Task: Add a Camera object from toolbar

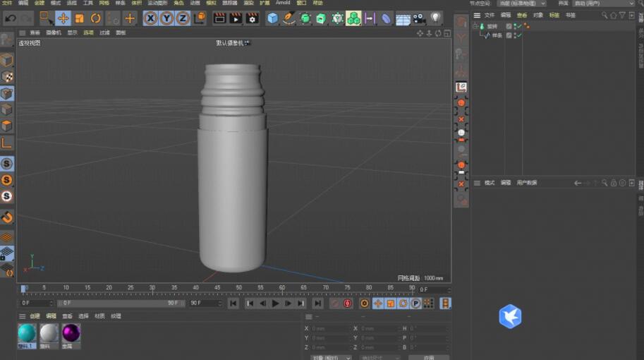Action: [x=420, y=18]
